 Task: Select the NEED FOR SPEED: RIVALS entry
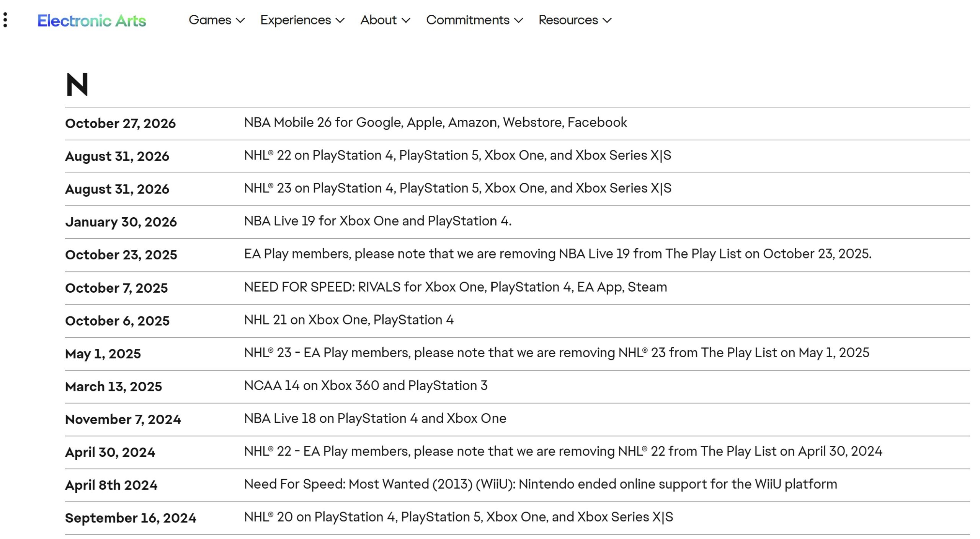(x=456, y=287)
